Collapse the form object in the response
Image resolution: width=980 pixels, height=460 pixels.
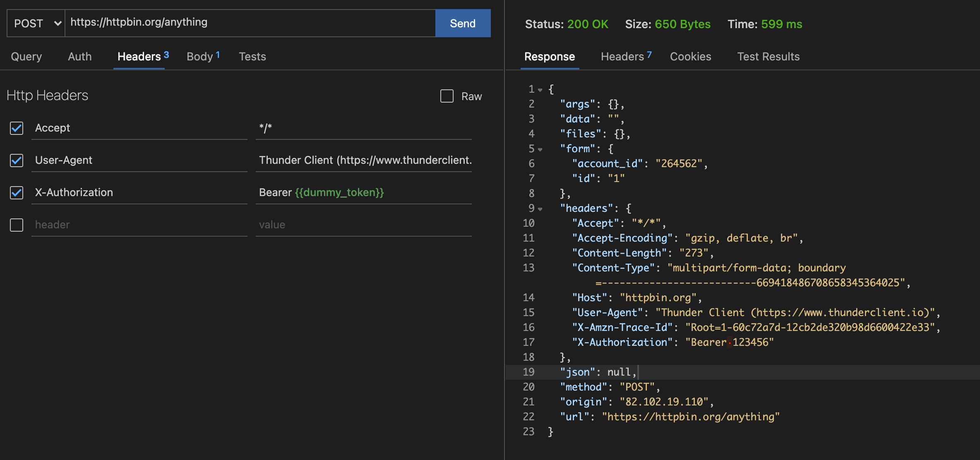(x=539, y=149)
